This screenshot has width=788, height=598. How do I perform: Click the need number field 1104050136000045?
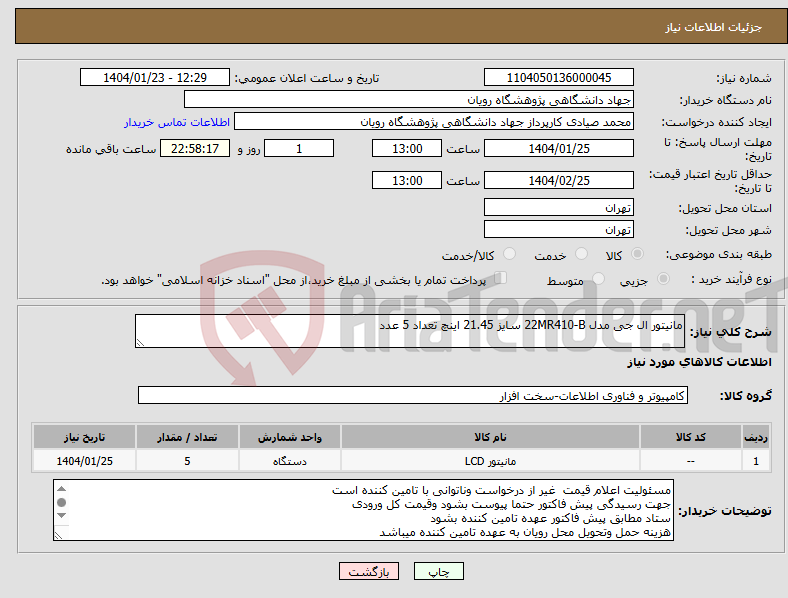[558, 77]
